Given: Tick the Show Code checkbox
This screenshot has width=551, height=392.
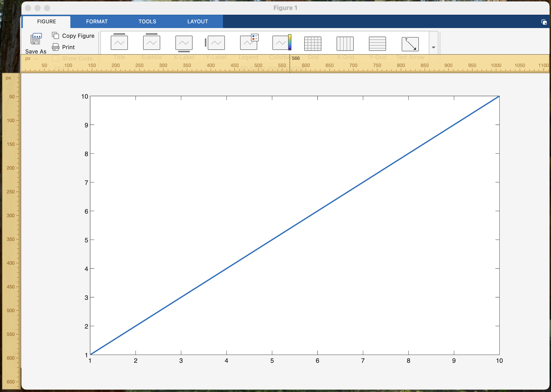Looking at the screenshot, I should [x=56, y=58].
